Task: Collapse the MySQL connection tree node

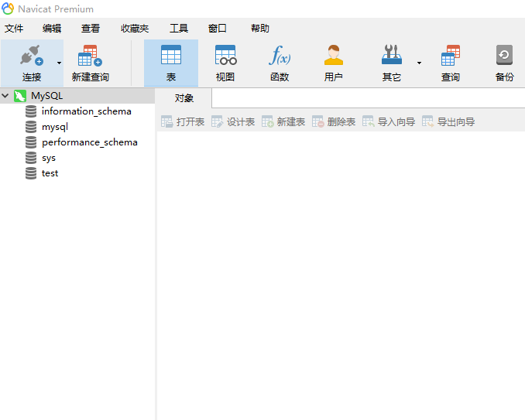Action: (x=5, y=96)
